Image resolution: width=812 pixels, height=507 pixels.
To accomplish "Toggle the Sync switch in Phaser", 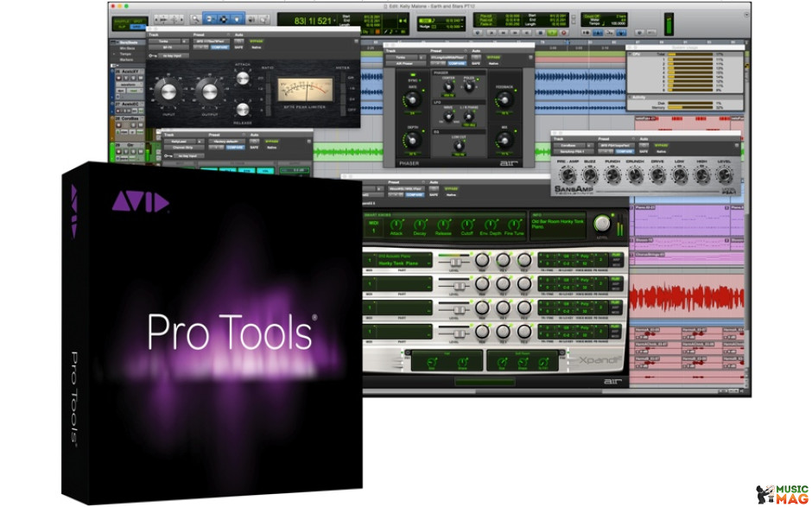I will coord(413,75).
